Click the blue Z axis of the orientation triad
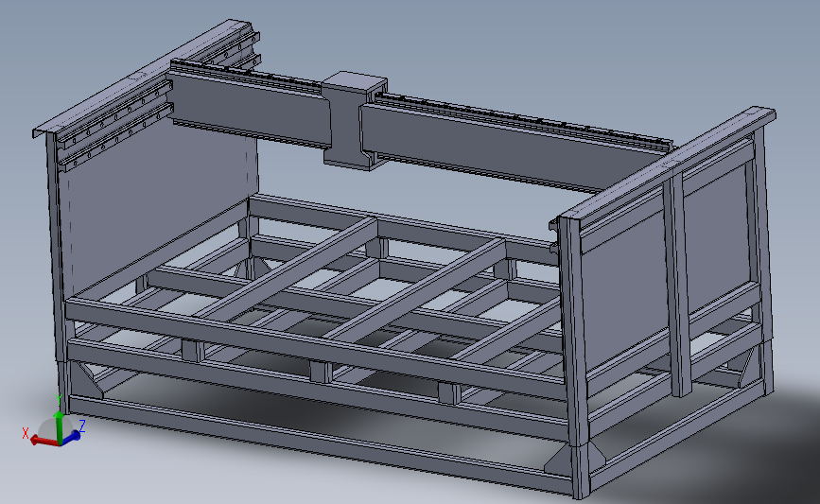Image resolution: width=820 pixels, height=504 pixels. click(72, 437)
